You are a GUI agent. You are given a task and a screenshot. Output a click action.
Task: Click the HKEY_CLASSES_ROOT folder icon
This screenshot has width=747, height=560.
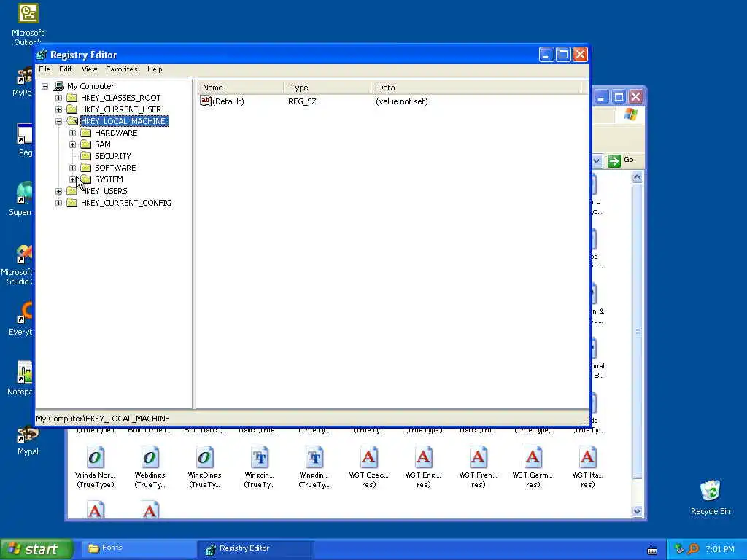point(72,98)
